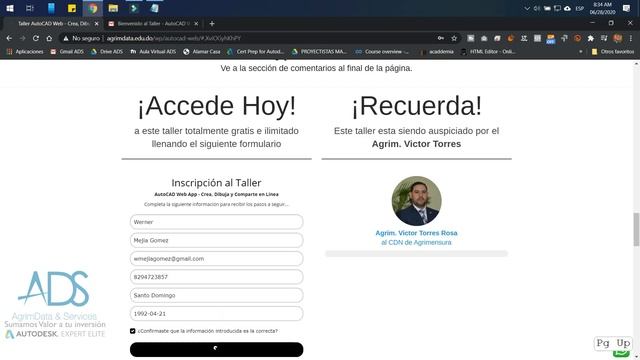640x360 pixels.
Task: Open the volume control in tray
Action: [537, 8]
